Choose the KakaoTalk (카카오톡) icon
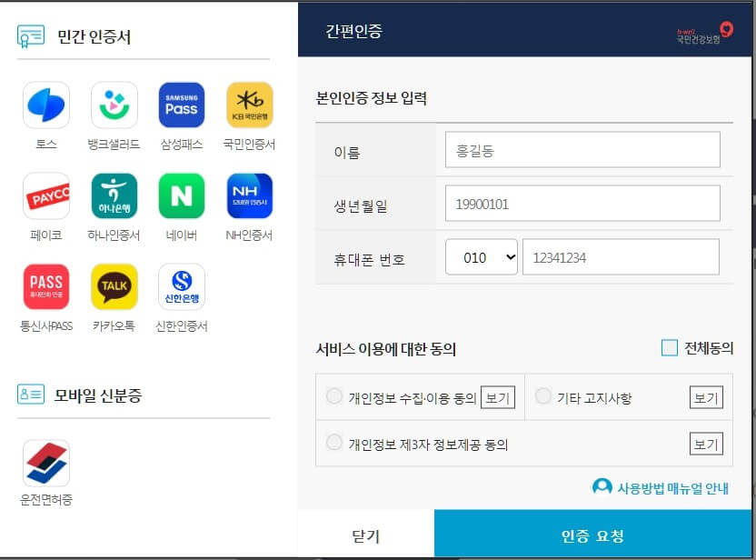 coord(114,286)
